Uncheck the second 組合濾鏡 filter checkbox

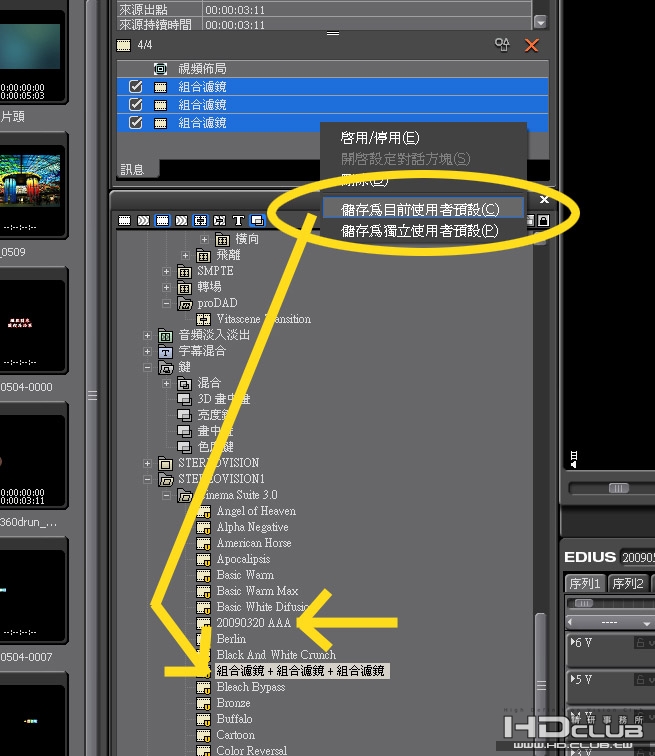pos(136,105)
